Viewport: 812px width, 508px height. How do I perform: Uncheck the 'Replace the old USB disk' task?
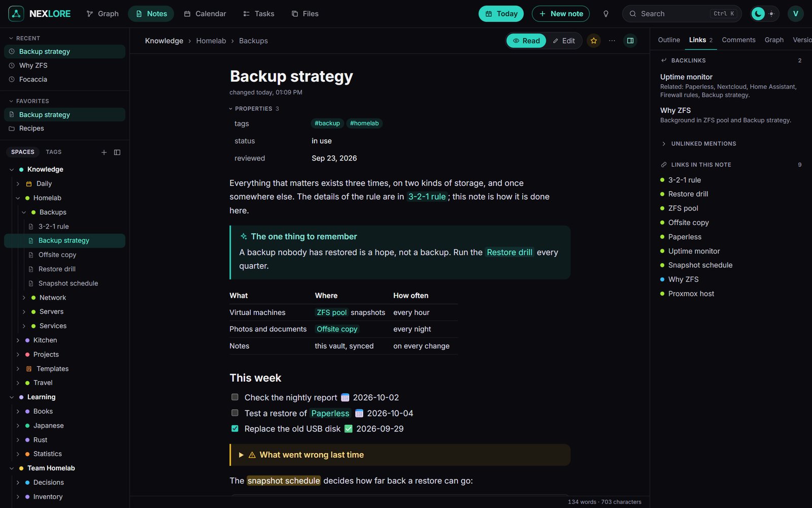pos(235,429)
